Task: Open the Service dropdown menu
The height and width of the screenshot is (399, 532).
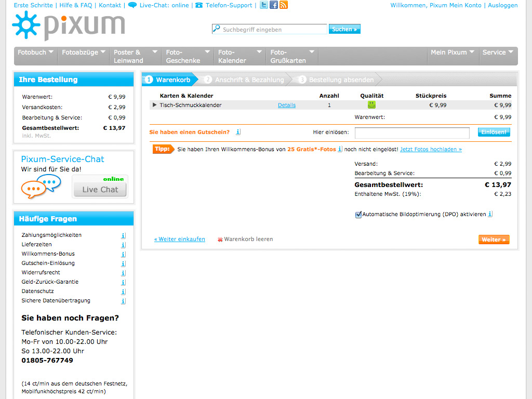Action: 498,52
